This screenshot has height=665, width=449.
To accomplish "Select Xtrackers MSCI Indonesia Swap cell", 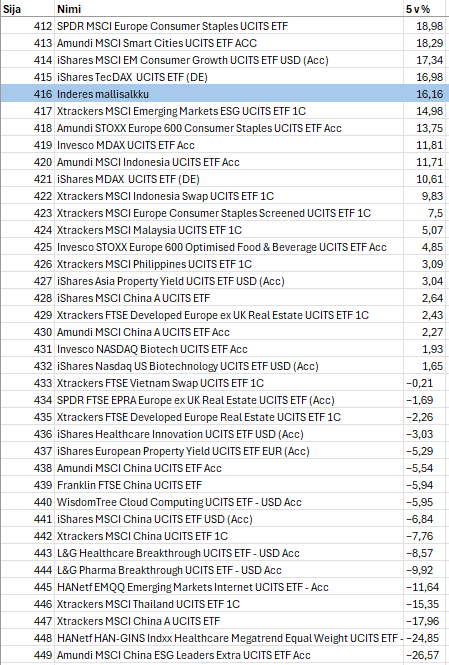I will pos(229,196).
